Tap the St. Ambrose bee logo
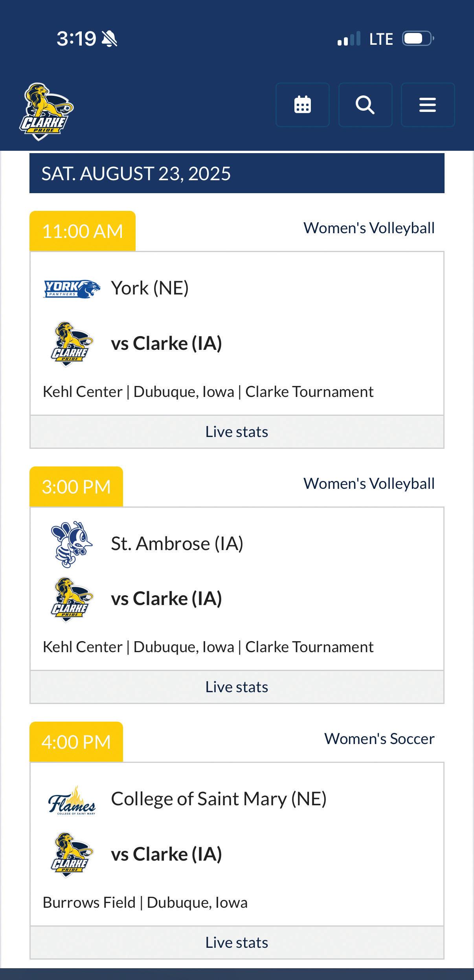 point(72,544)
